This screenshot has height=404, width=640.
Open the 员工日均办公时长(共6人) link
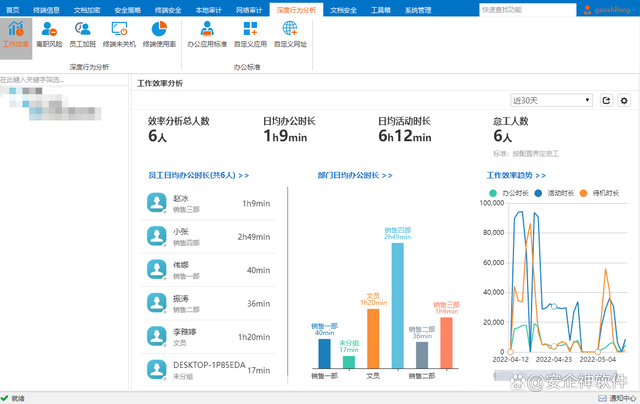pos(198,175)
